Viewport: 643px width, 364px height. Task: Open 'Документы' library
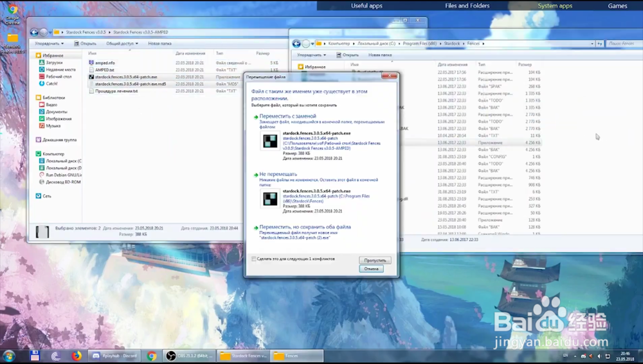[x=56, y=112]
